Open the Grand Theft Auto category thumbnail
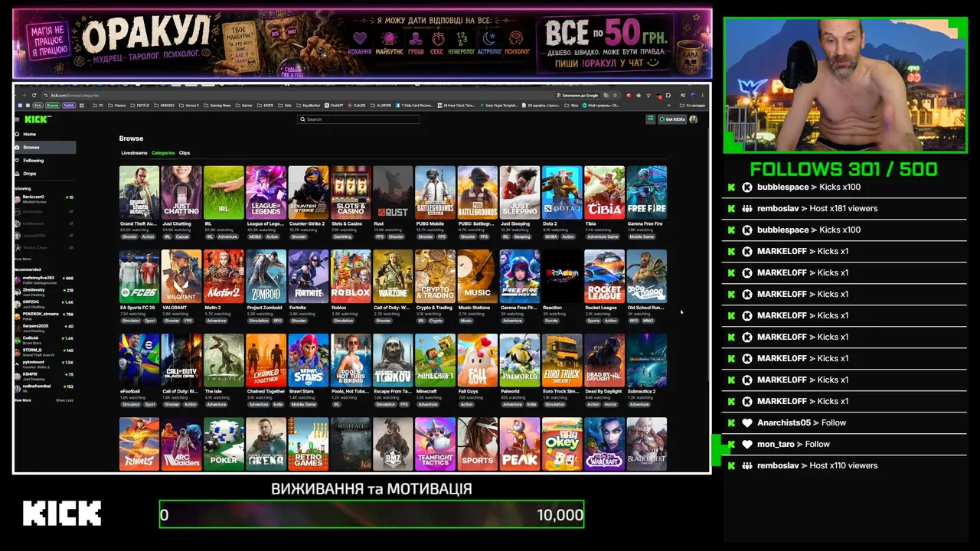The height and width of the screenshot is (551, 980). (139, 192)
